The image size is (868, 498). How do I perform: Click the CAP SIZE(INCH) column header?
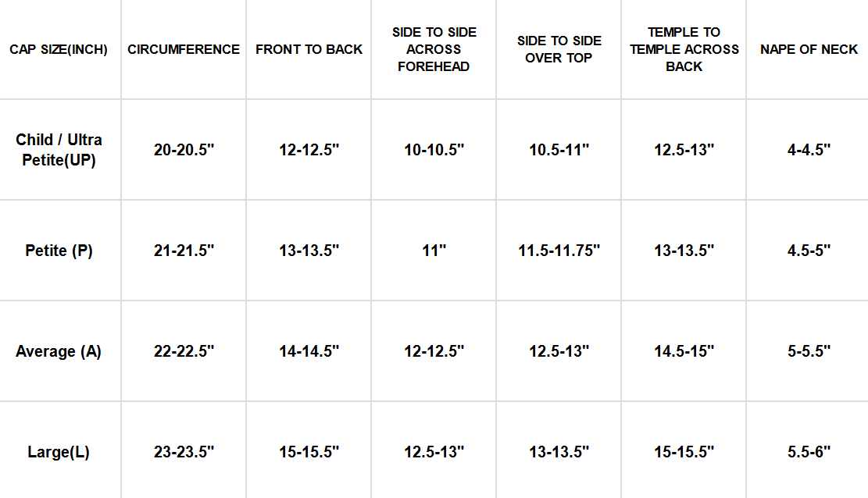point(59,49)
